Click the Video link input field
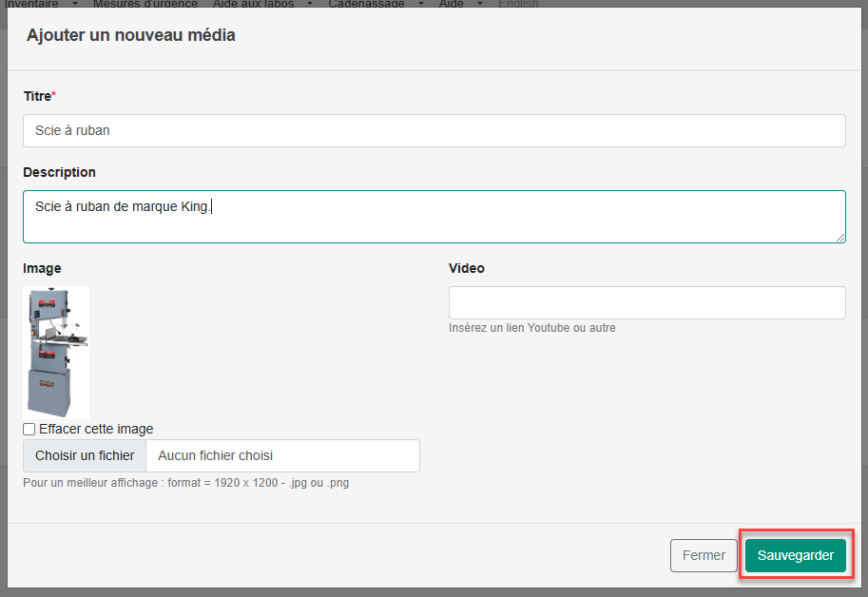Viewport: 868px width, 597px height. [646, 302]
